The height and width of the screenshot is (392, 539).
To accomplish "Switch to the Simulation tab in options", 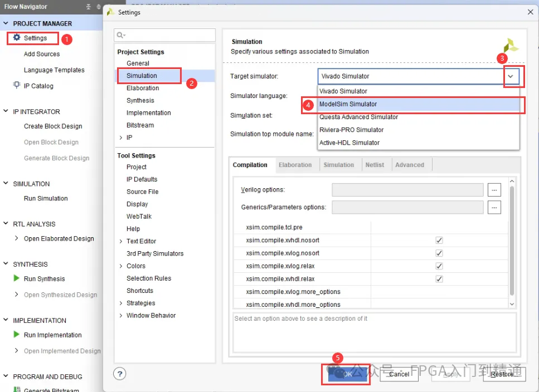I will coord(338,165).
